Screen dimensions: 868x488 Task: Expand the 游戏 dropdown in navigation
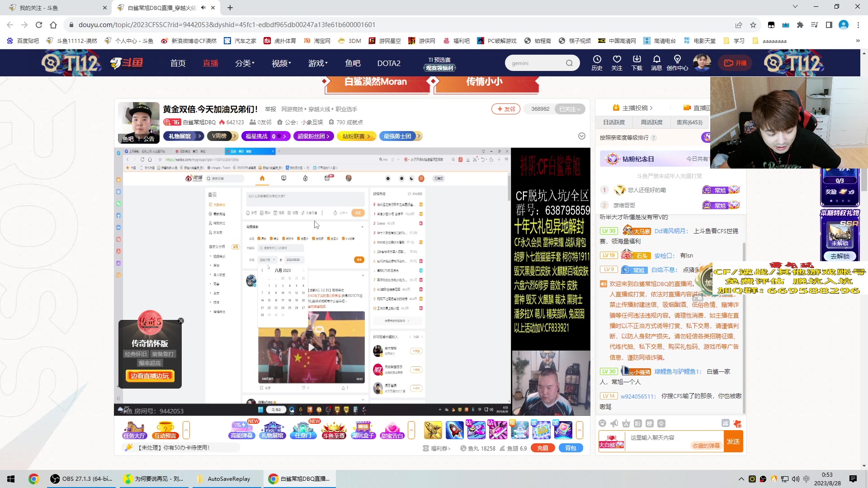coord(318,63)
